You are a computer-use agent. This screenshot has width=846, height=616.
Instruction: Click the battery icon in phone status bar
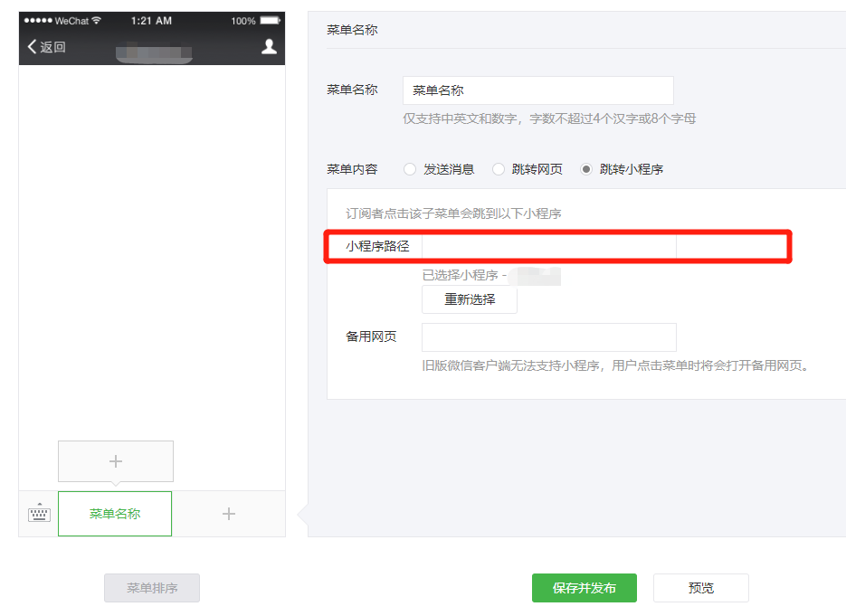click(x=271, y=21)
